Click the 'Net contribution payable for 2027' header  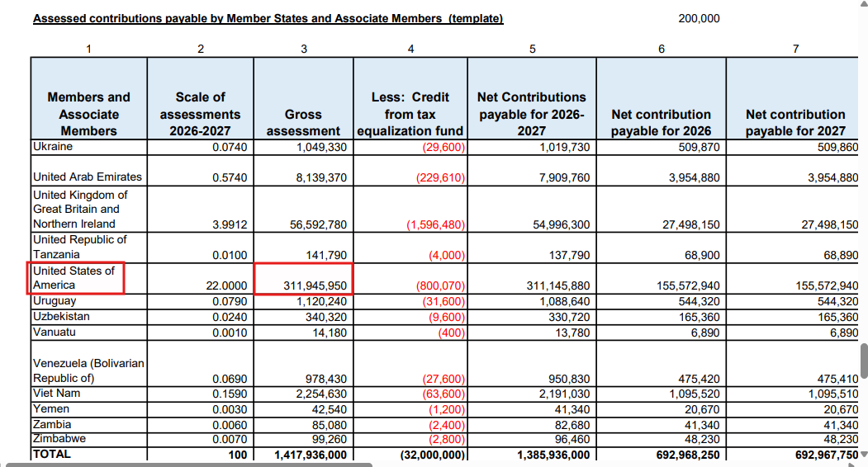click(795, 122)
